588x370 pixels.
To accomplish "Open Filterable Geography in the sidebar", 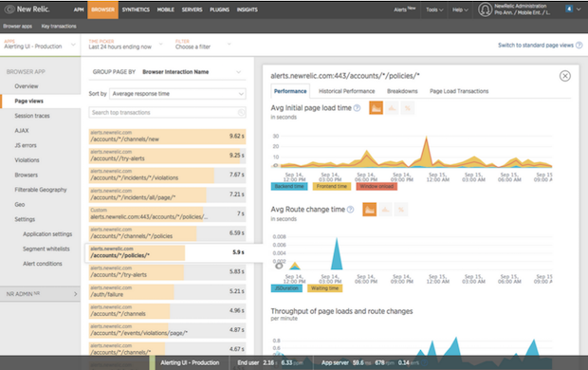I will click(41, 190).
